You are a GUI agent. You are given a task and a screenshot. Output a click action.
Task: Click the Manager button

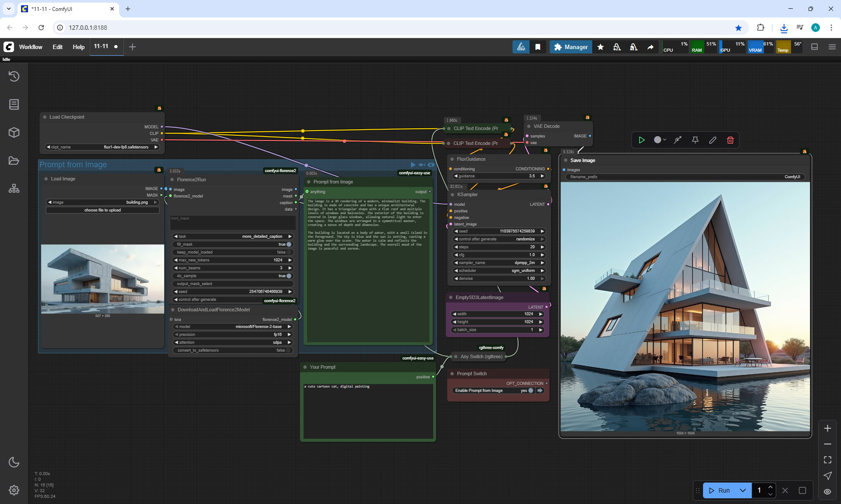click(x=571, y=47)
